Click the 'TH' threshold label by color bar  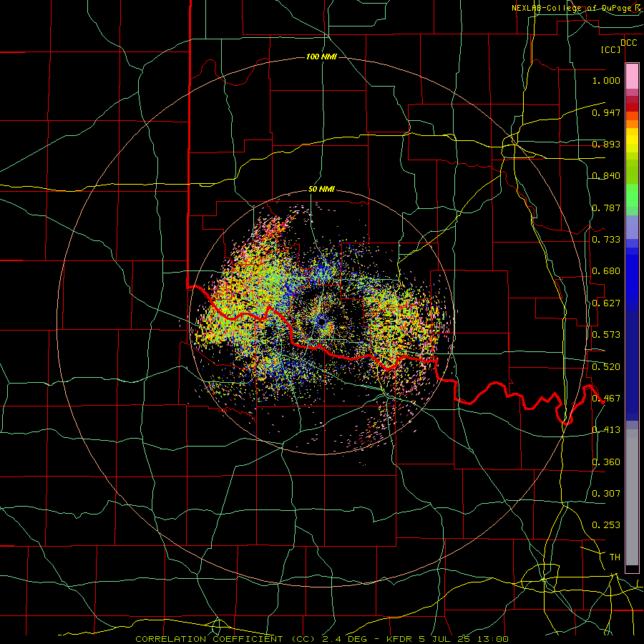pyautogui.click(x=615, y=557)
